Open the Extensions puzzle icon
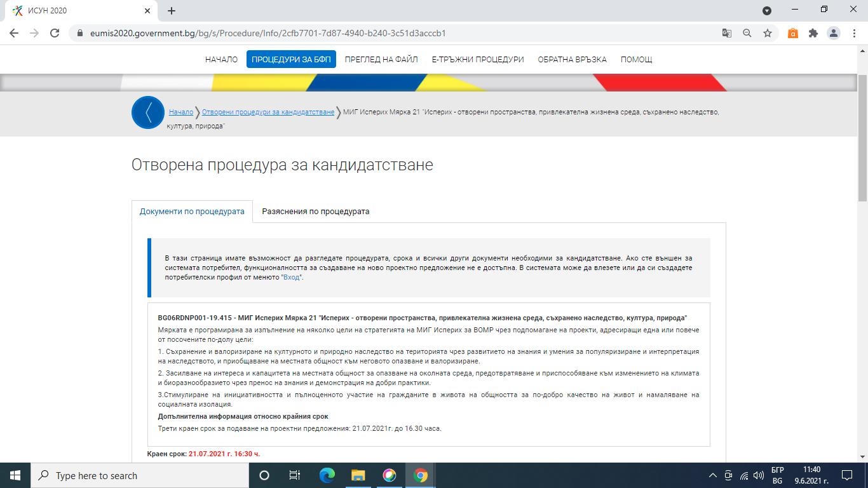The height and width of the screenshot is (488, 868). pos(813,33)
